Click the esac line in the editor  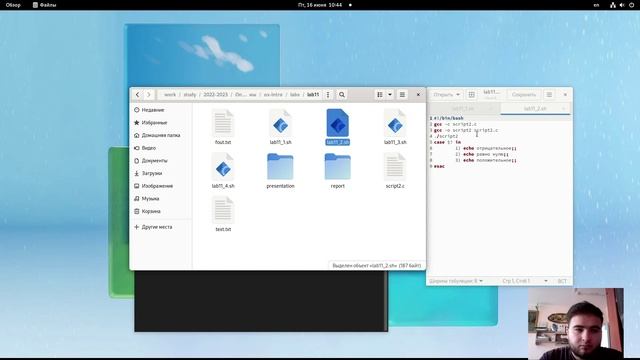[x=439, y=167]
